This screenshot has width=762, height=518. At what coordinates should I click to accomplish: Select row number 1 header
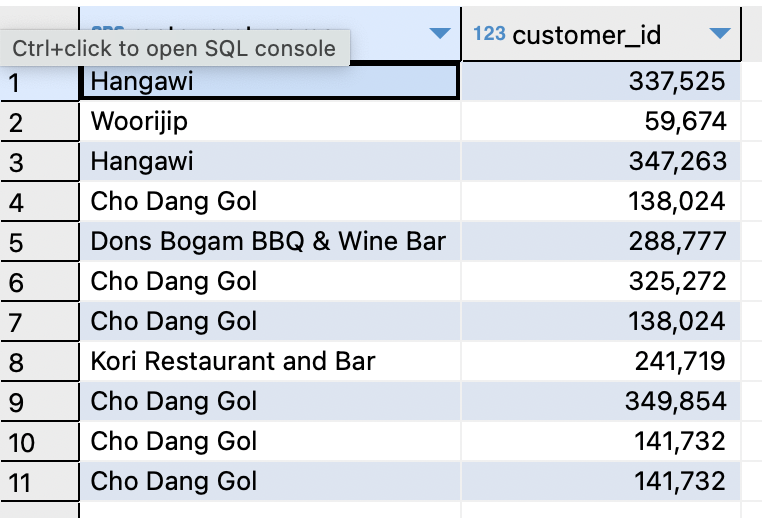click(x=39, y=82)
